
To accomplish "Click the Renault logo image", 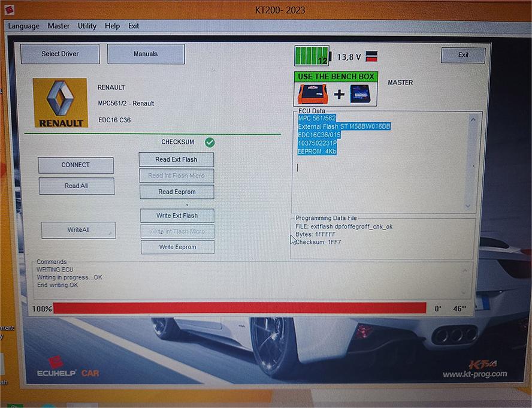I will 61,103.
